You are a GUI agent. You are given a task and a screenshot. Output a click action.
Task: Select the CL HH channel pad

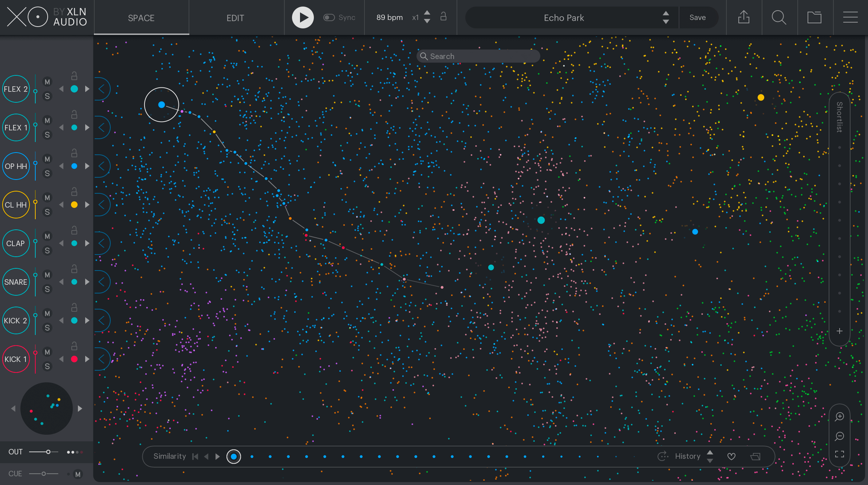(16, 205)
